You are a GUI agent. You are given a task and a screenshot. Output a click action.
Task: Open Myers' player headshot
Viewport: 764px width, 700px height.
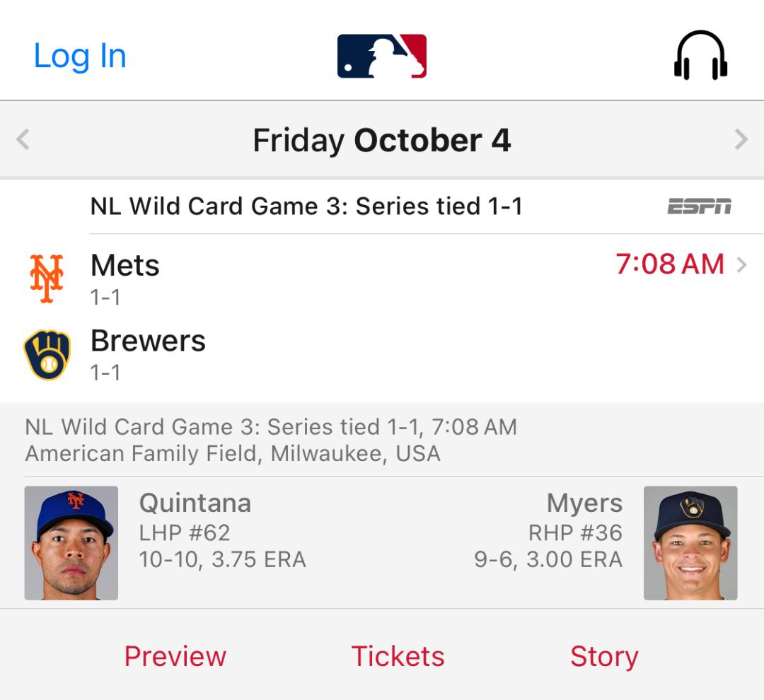(690, 542)
